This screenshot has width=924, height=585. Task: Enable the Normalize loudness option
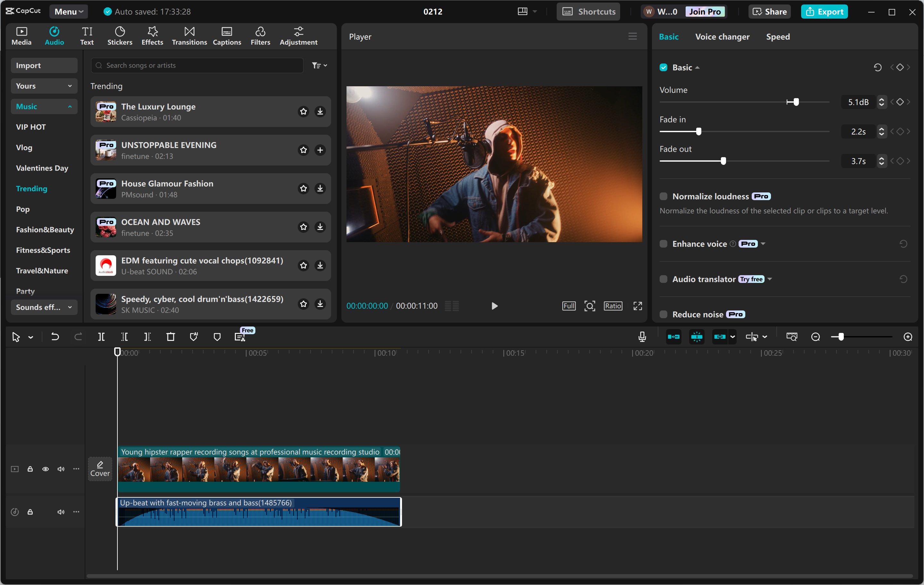pyautogui.click(x=663, y=196)
